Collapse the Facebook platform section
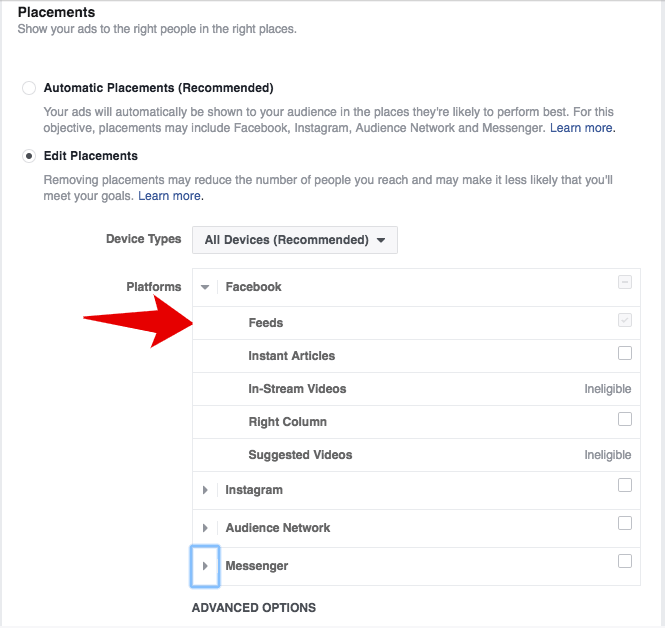This screenshot has height=628, width=665. pyautogui.click(x=205, y=287)
